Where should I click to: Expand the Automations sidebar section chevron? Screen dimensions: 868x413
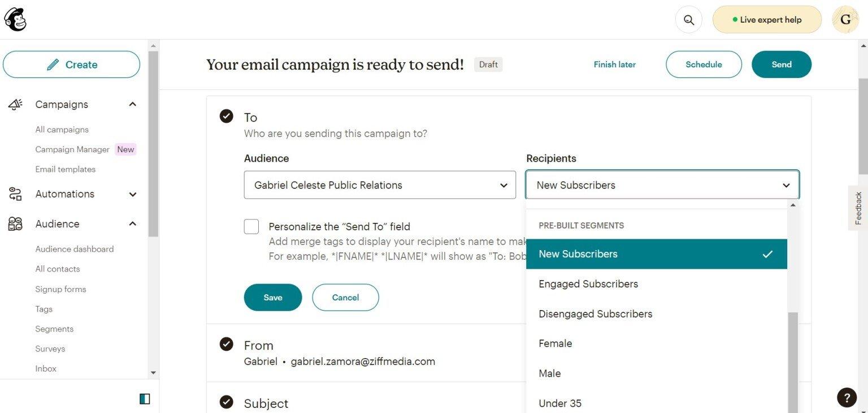coord(133,194)
